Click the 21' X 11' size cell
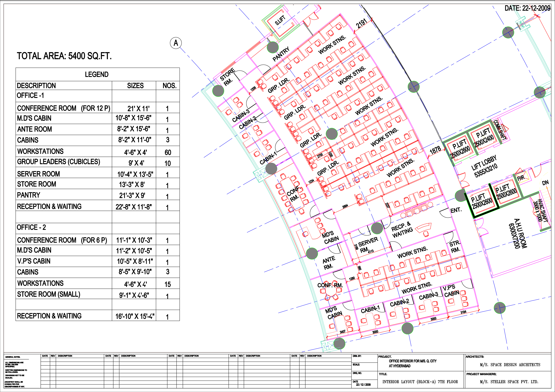Viewport: 555px width, 392px height. point(138,109)
